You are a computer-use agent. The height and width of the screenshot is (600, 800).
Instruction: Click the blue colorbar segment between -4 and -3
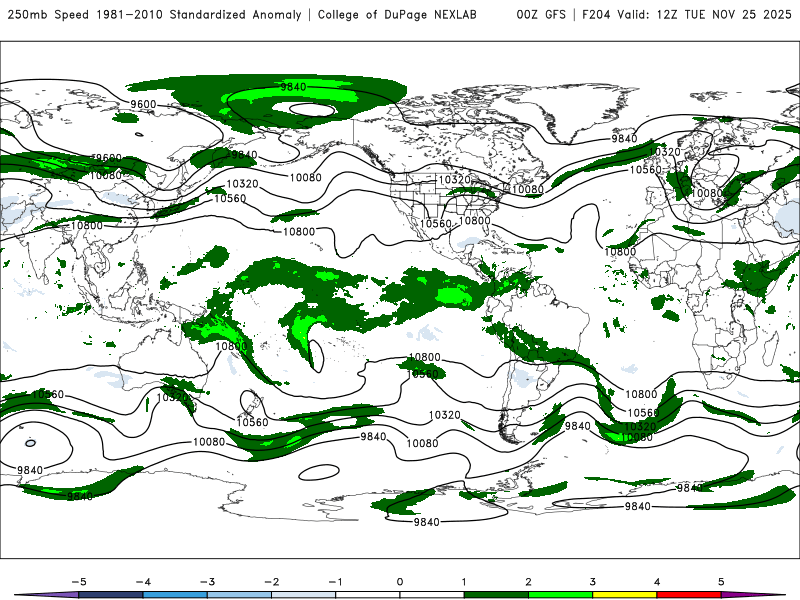pyautogui.click(x=175, y=595)
